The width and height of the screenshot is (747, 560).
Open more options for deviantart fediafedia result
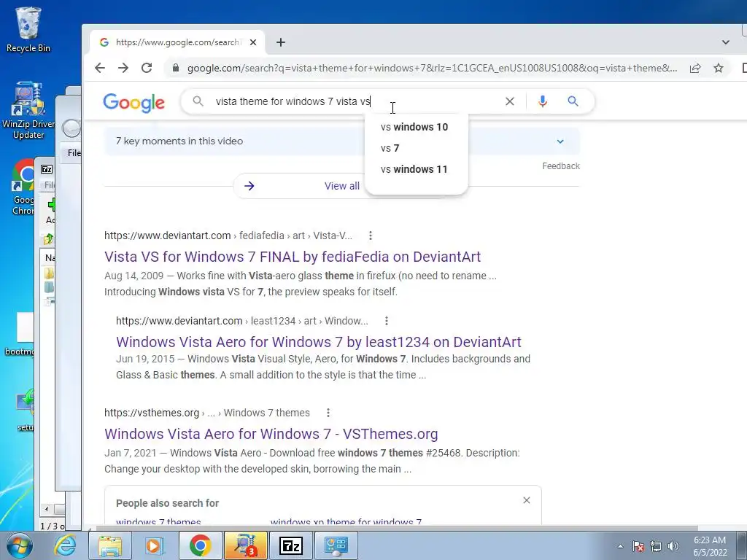pos(370,236)
